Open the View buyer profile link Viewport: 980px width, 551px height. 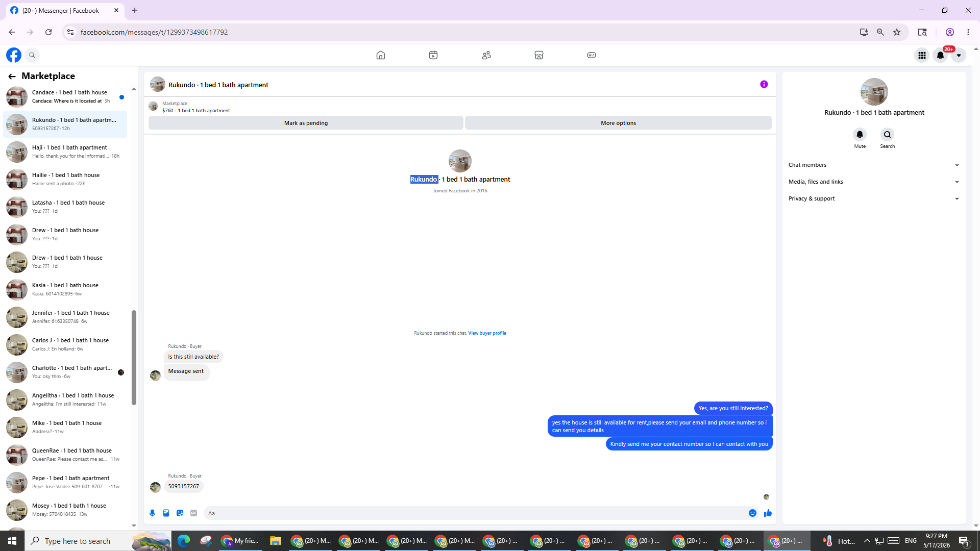click(487, 333)
